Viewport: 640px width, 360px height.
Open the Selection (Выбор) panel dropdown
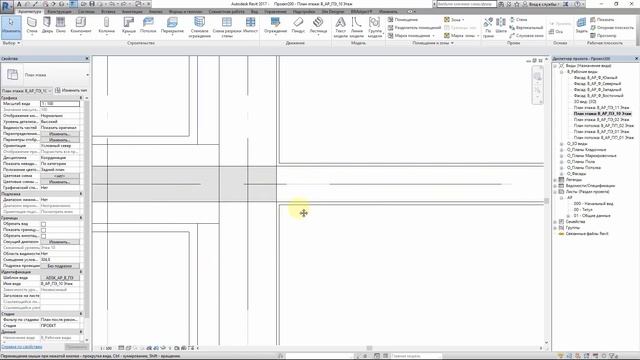[x=11, y=43]
